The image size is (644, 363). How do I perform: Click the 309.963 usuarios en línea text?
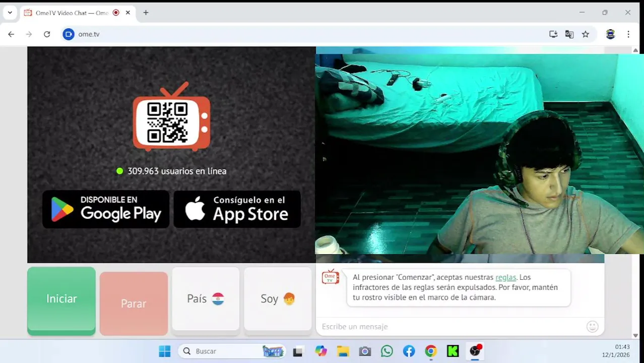[x=177, y=171]
